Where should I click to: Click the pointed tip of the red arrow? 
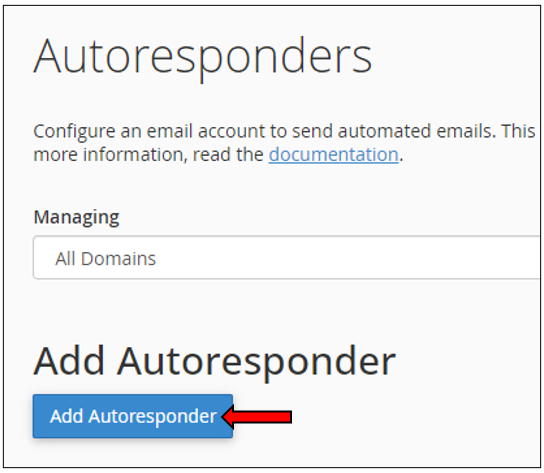point(225,416)
